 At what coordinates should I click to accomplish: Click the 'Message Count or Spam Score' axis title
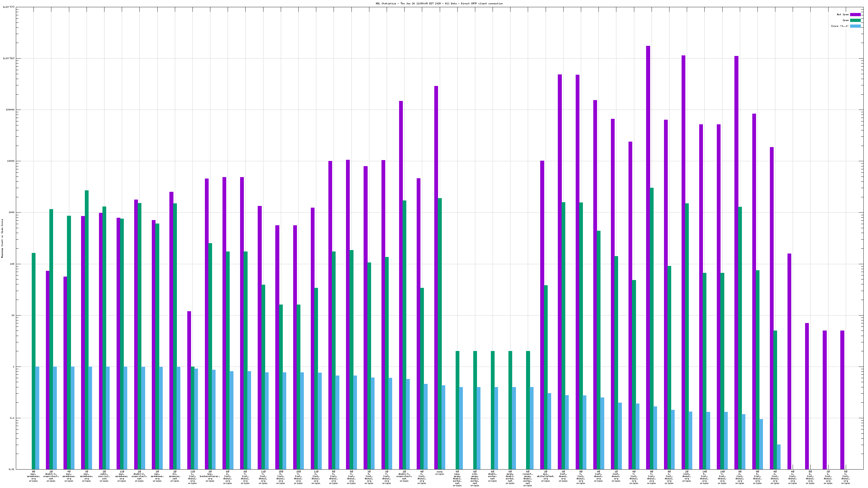pyautogui.click(x=2, y=238)
